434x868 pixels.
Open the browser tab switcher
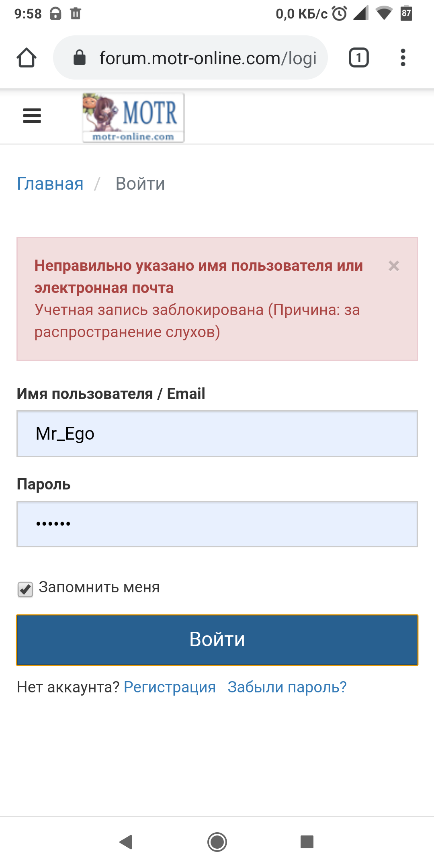pyautogui.click(x=358, y=58)
